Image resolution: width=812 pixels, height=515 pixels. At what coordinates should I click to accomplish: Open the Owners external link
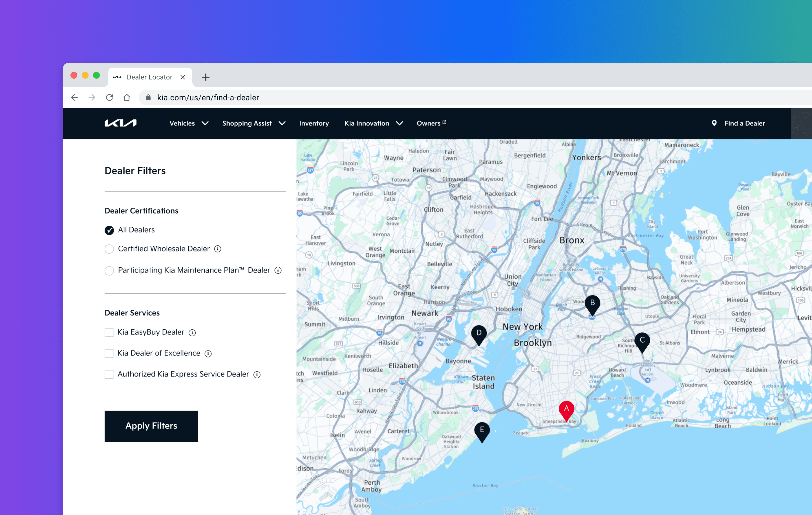click(x=431, y=123)
